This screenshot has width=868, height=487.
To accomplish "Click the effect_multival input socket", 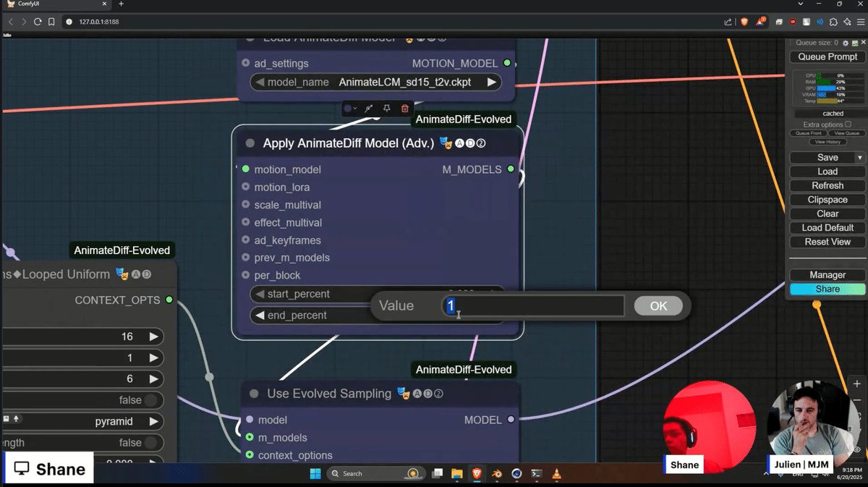I will [x=246, y=222].
